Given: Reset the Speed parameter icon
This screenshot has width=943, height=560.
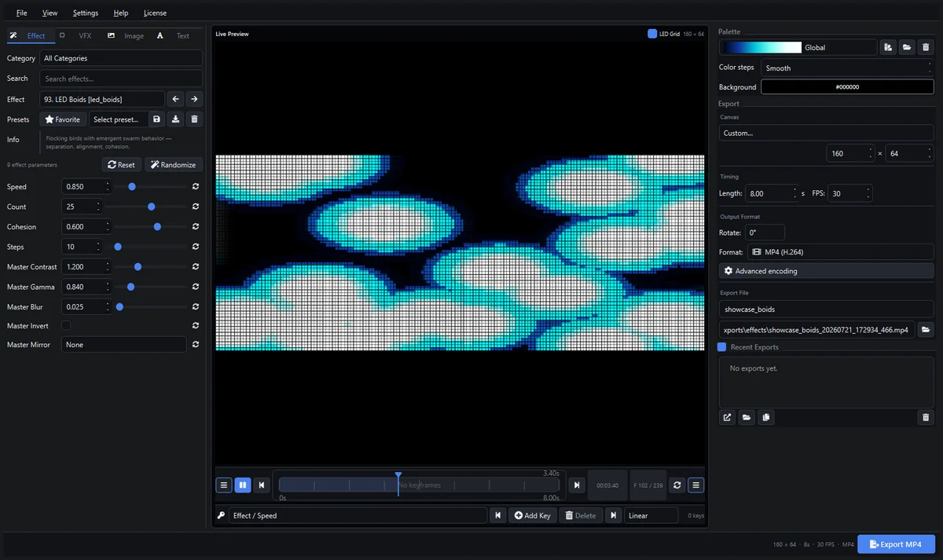Looking at the screenshot, I should point(195,187).
